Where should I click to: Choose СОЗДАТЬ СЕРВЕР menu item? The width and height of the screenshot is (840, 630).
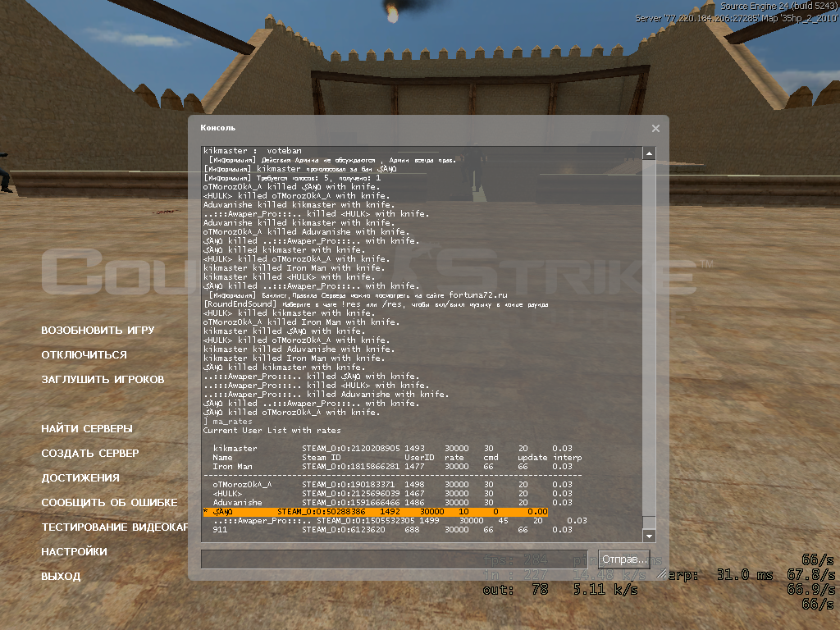pos(90,453)
